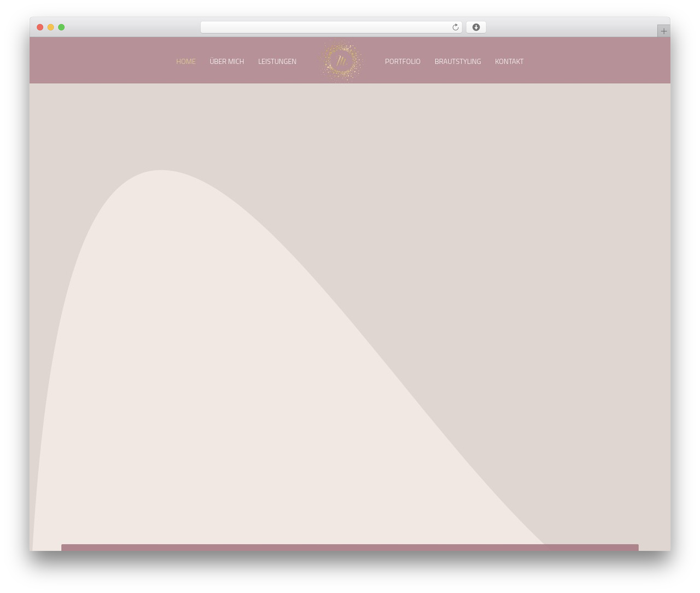Open the HOME menu item
This screenshot has height=593, width=700.
[186, 61]
